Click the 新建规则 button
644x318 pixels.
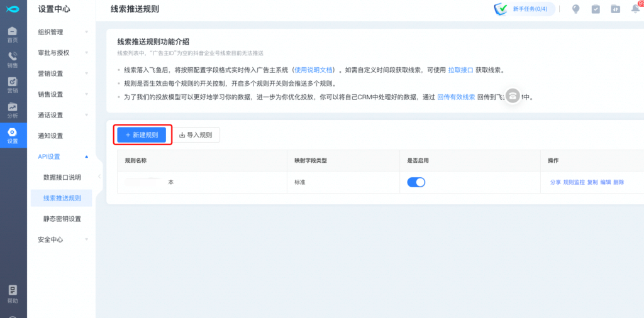[x=142, y=134]
